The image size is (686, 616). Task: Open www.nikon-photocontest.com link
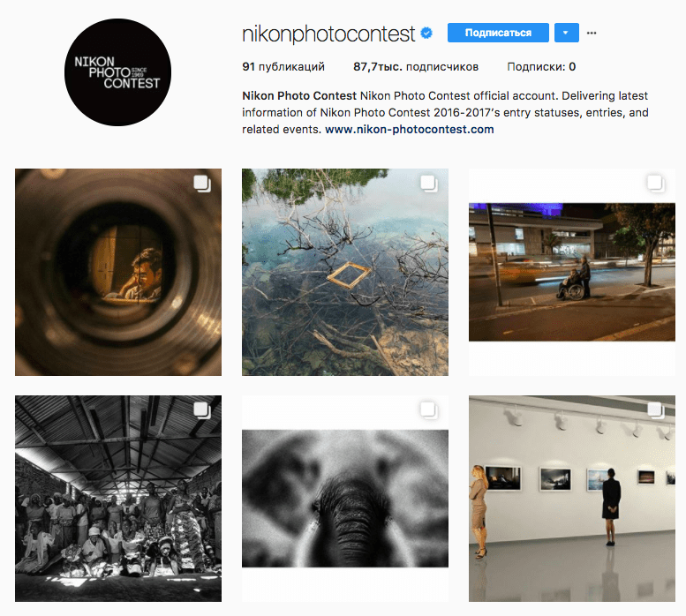[x=410, y=130]
